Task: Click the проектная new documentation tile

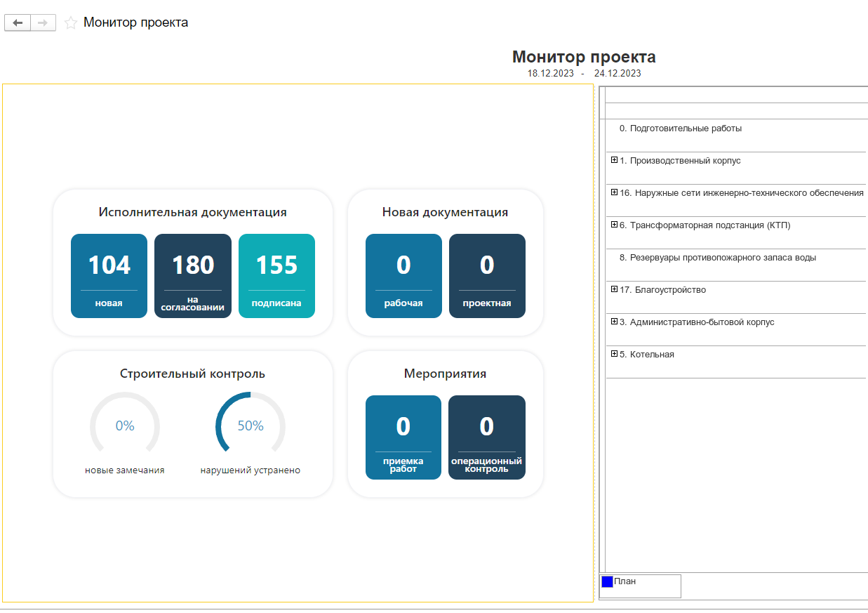Action: pyautogui.click(x=487, y=276)
